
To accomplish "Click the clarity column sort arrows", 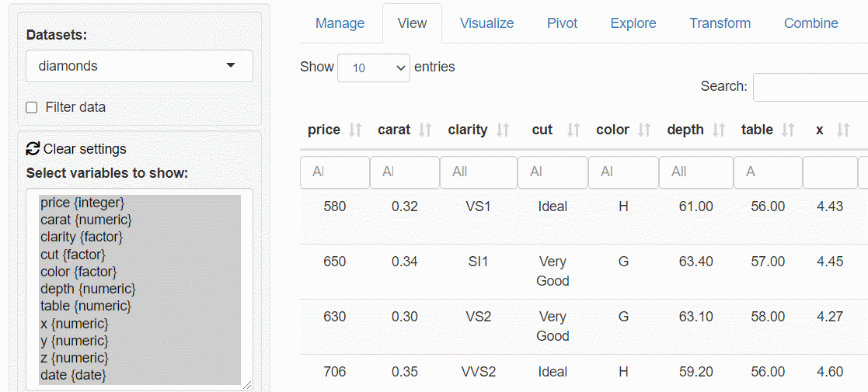I will point(503,130).
